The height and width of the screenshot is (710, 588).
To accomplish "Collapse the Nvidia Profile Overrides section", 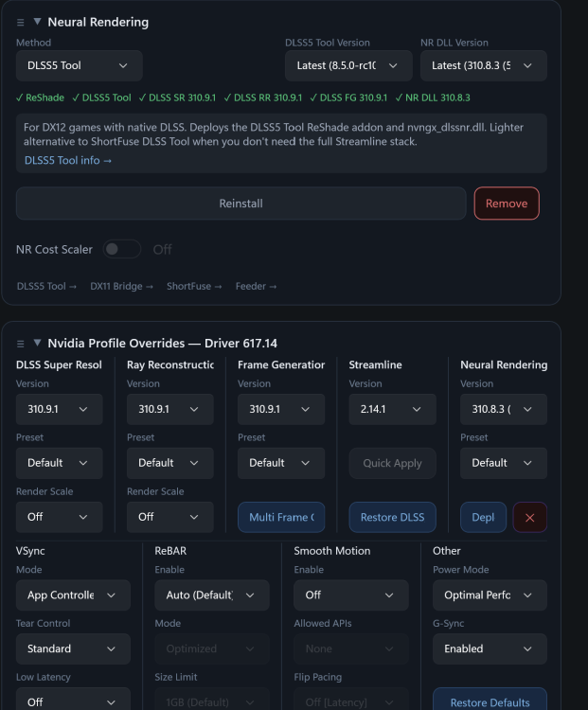I will point(38,343).
